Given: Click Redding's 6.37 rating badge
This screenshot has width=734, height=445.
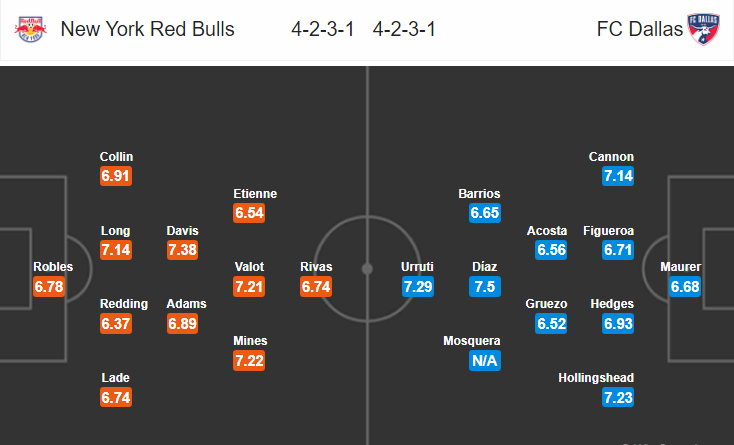Looking at the screenshot, I should tap(116, 323).
